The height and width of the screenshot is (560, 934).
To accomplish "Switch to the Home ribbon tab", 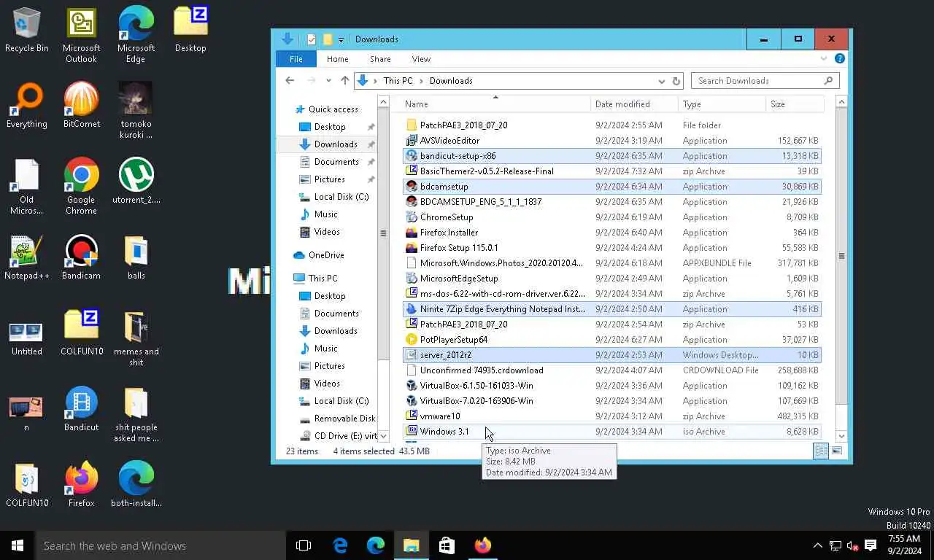I will [x=337, y=59].
